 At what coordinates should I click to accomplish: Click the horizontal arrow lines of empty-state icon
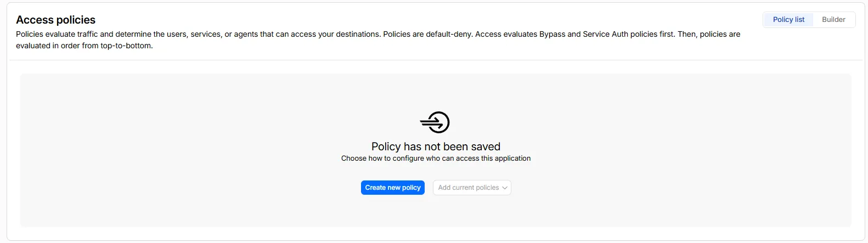pos(431,122)
